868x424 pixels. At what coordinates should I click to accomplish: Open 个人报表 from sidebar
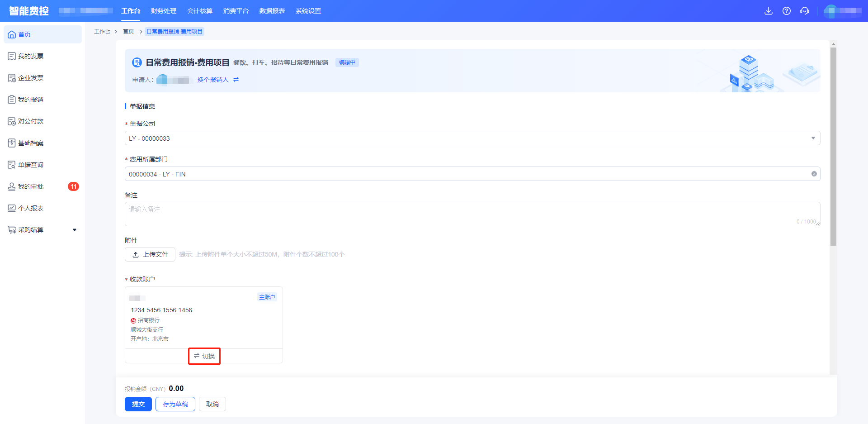[31, 208]
